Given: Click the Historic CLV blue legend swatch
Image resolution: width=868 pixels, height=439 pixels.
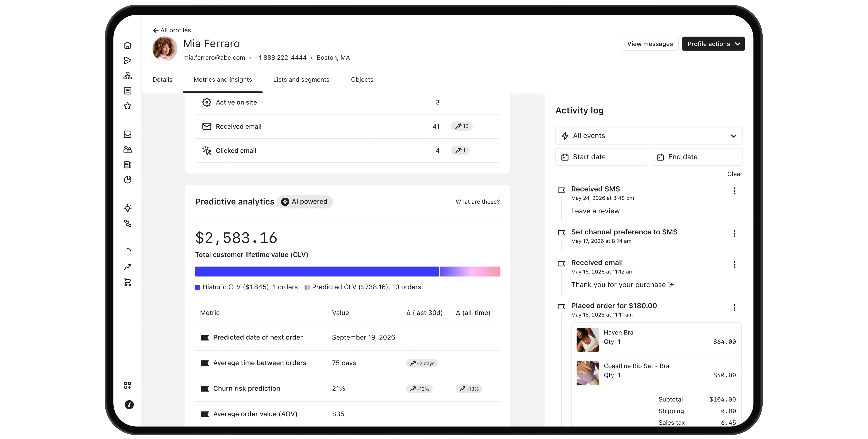Looking at the screenshot, I should (197, 287).
